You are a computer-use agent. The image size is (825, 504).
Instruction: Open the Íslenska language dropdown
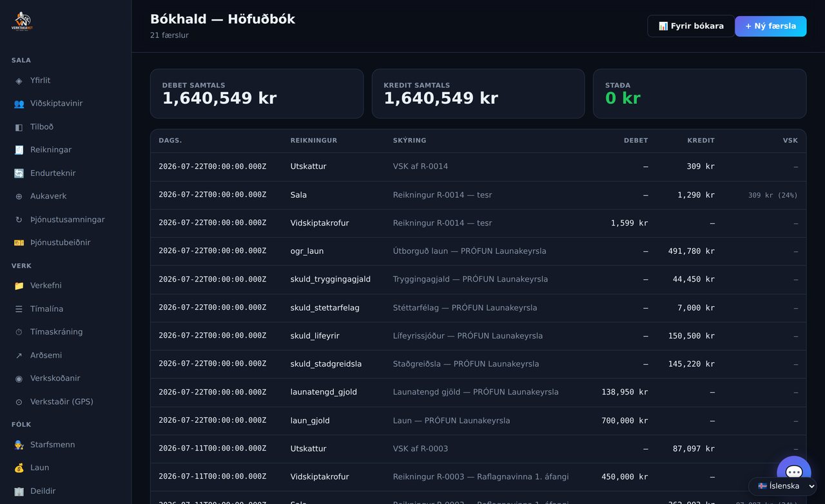click(782, 486)
